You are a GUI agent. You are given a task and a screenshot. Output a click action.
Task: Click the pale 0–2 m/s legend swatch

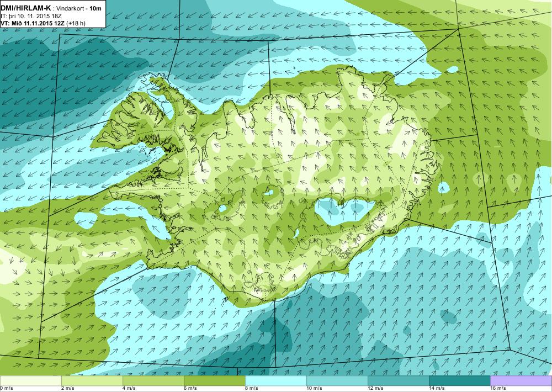30,381
